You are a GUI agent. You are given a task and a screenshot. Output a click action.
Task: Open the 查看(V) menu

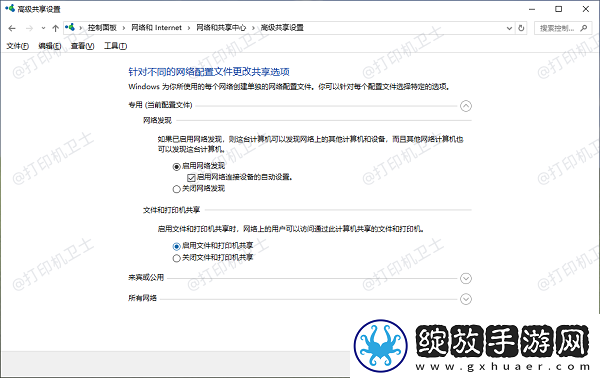tap(82, 46)
